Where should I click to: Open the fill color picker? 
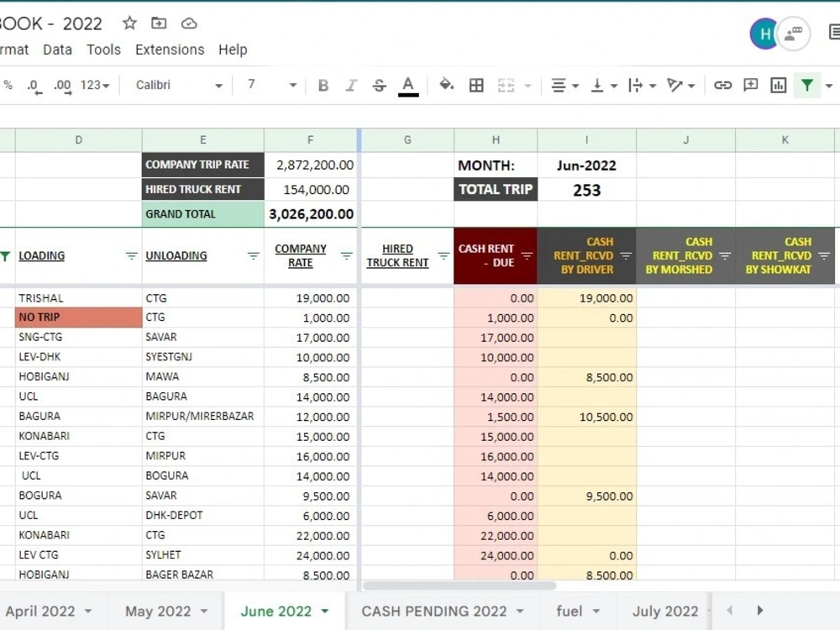(446, 85)
